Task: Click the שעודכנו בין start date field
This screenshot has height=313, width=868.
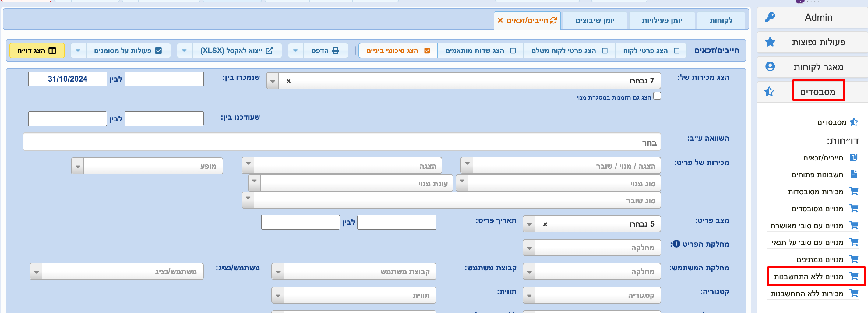Action: [164, 119]
